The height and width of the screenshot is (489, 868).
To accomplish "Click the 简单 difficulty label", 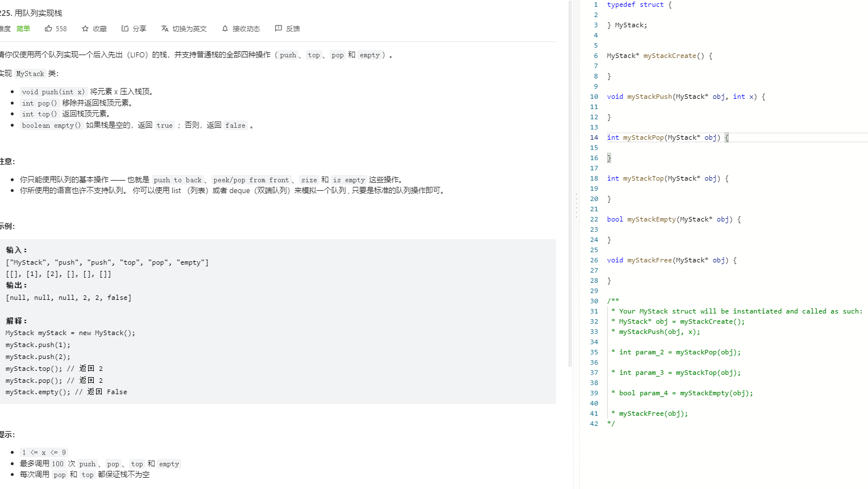I will point(23,28).
